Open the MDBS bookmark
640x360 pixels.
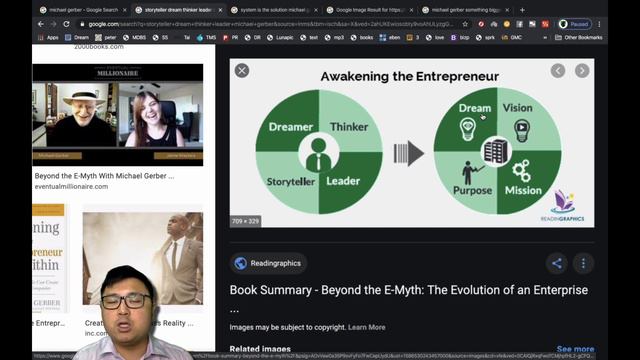point(135,38)
